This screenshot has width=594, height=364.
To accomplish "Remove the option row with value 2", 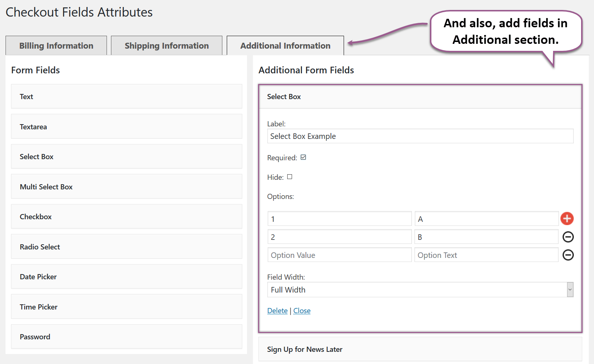I will click(568, 237).
